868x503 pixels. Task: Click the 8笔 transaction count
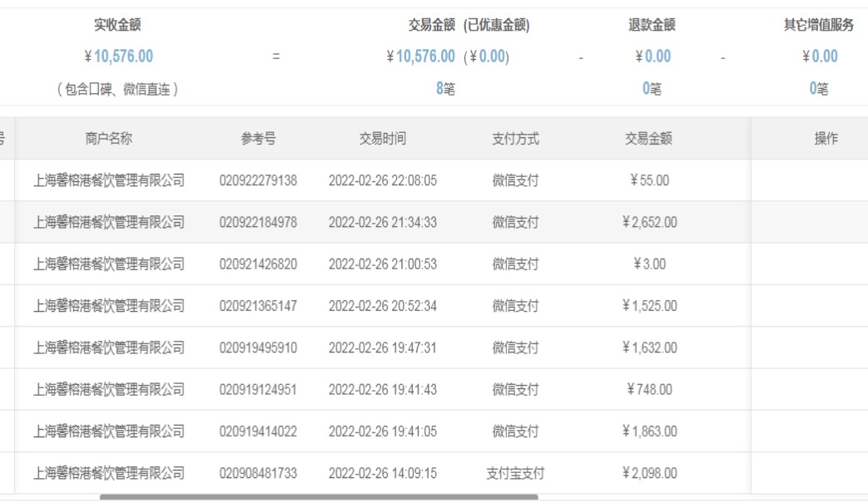click(445, 89)
